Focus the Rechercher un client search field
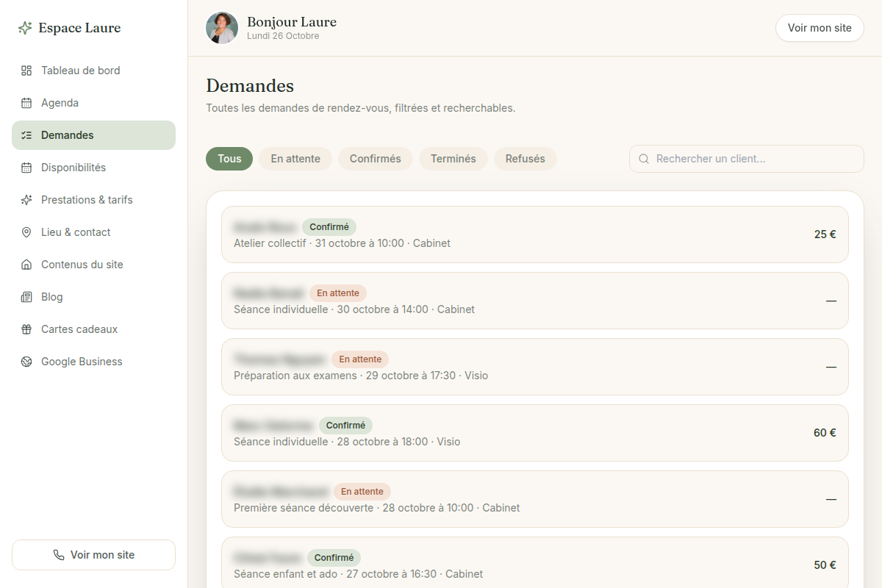The image size is (882, 588). (x=747, y=159)
